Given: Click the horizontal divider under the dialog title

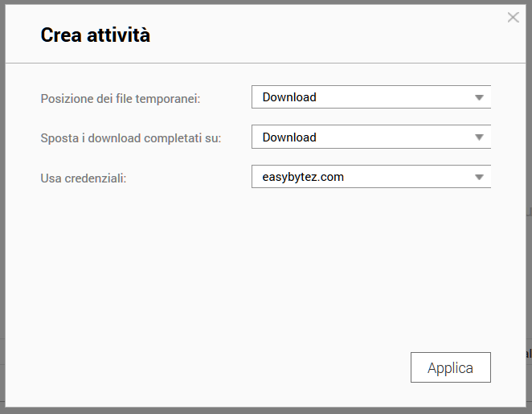Looking at the screenshot, I should [265, 63].
